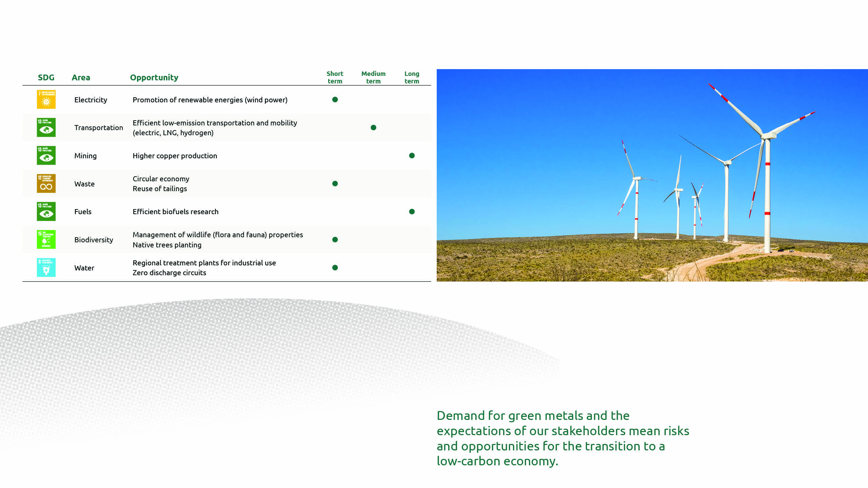Click the SDG 6 water icon in Water row
The width and height of the screenshot is (868, 488).
pyautogui.click(x=46, y=267)
